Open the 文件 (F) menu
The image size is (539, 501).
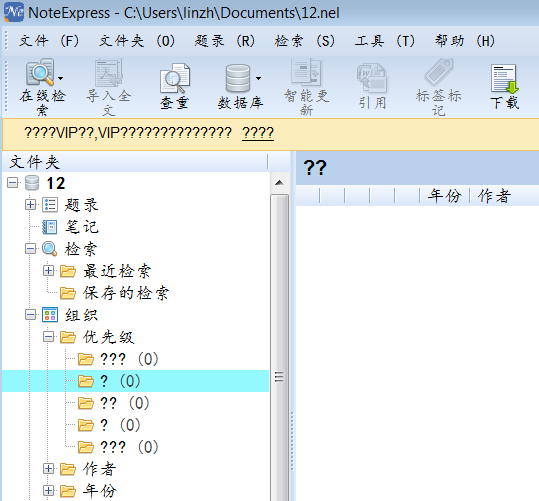[49, 41]
